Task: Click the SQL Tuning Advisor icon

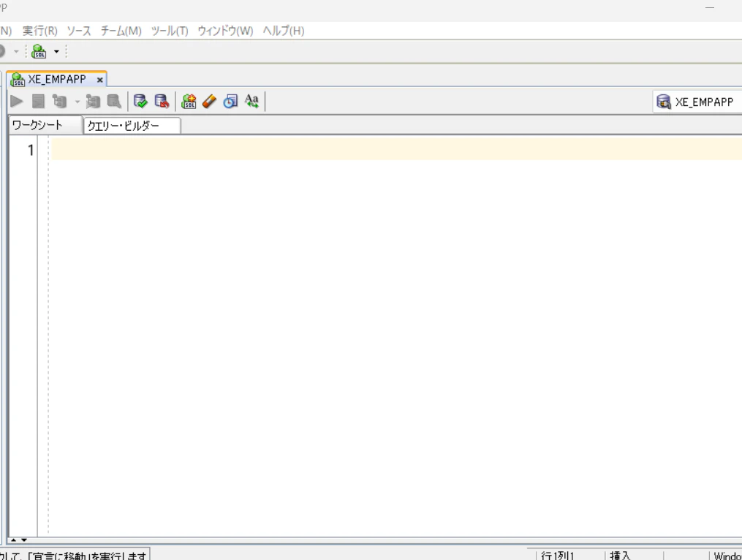Action: point(114,101)
